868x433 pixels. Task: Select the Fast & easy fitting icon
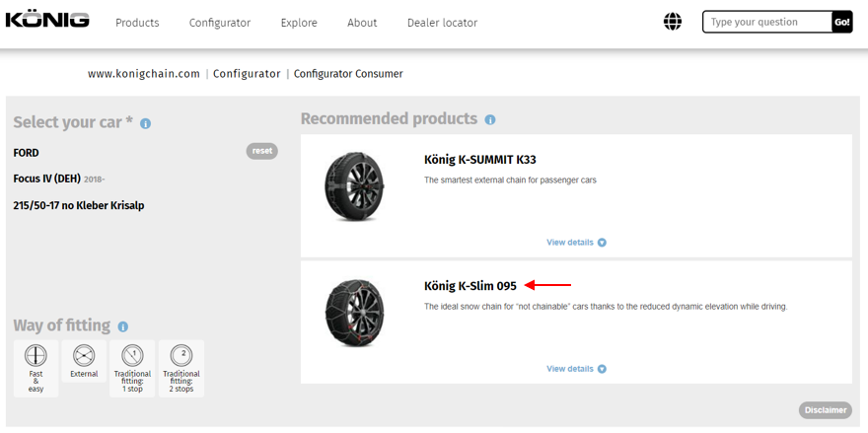(x=36, y=368)
